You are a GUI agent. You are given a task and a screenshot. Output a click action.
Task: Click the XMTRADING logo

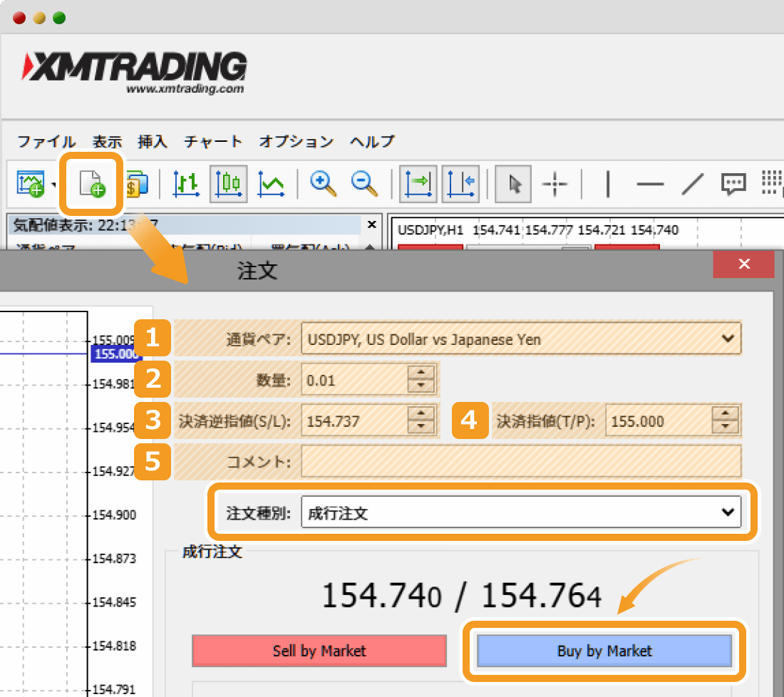coord(134,71)
